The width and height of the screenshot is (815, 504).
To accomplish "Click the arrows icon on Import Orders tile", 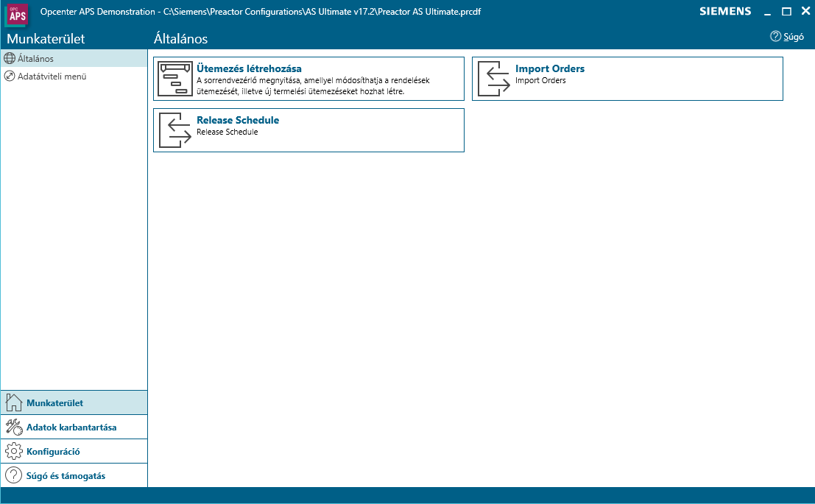I will coord(494,79).
